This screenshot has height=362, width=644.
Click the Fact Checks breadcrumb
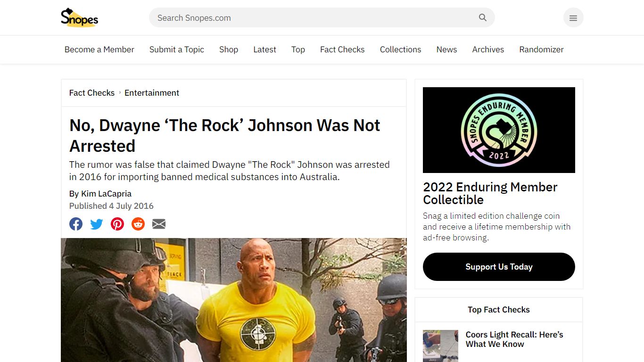pos(92,93)
